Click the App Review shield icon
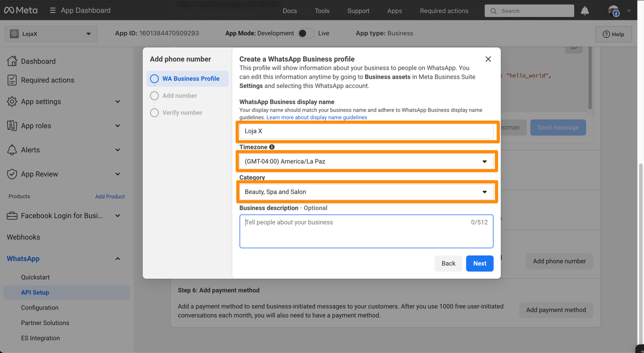The width and height of the screenshot is (644, 353). click(12, 174)
